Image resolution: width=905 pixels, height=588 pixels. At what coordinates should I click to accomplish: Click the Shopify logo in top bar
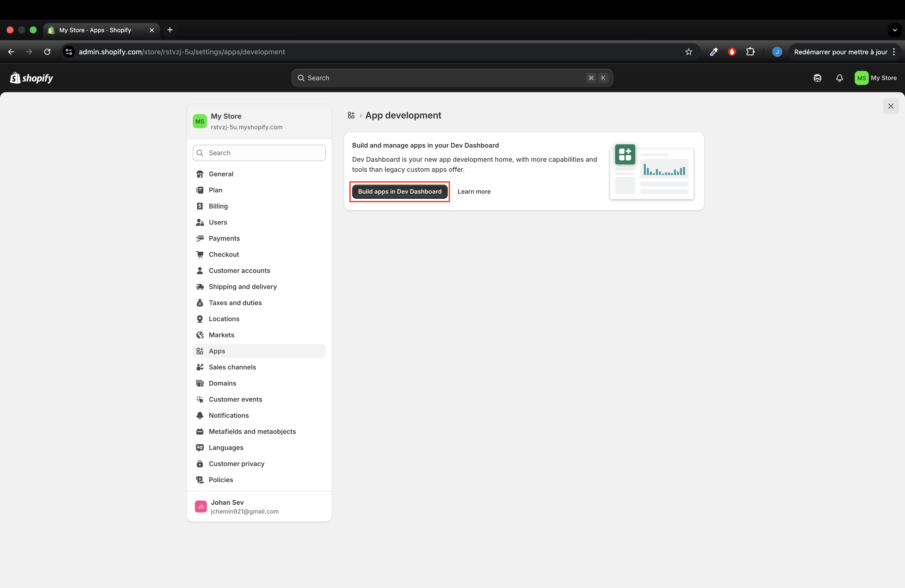click(x=32, y=78)
